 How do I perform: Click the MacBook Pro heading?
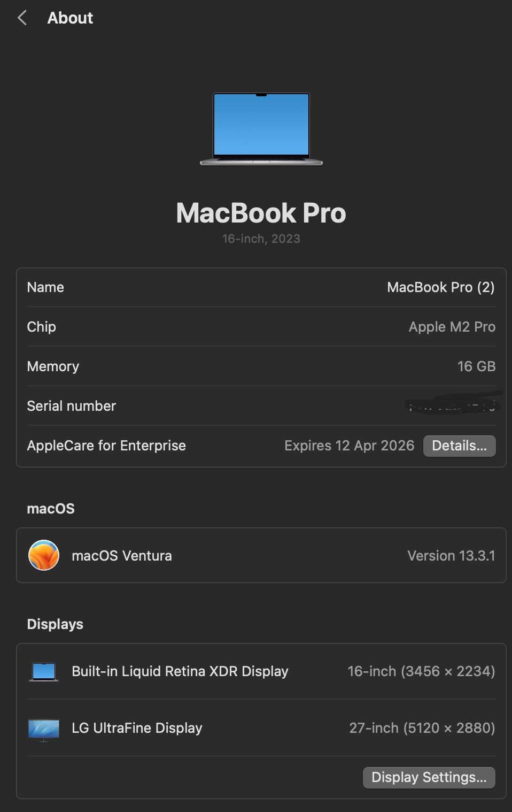point(261,213)
